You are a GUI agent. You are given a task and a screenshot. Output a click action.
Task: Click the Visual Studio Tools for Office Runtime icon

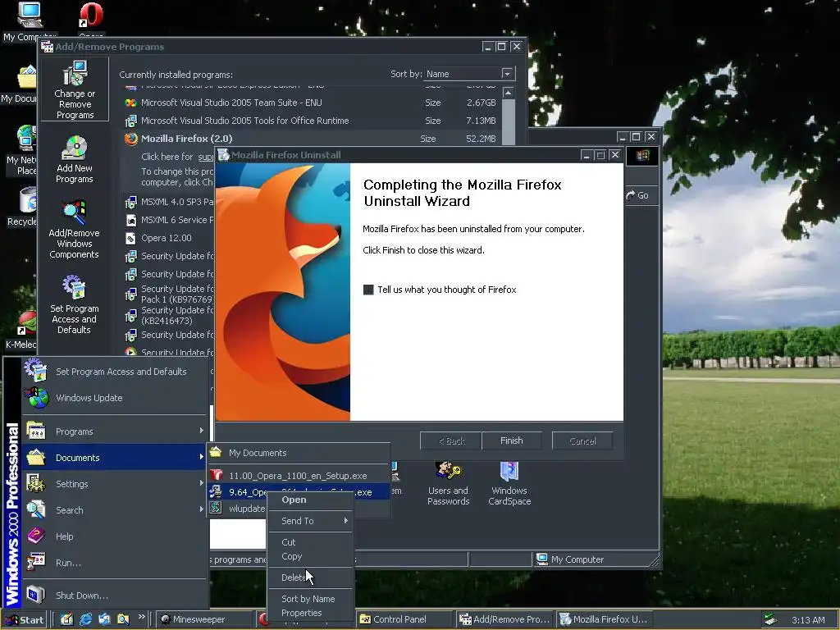coord(130,121)
